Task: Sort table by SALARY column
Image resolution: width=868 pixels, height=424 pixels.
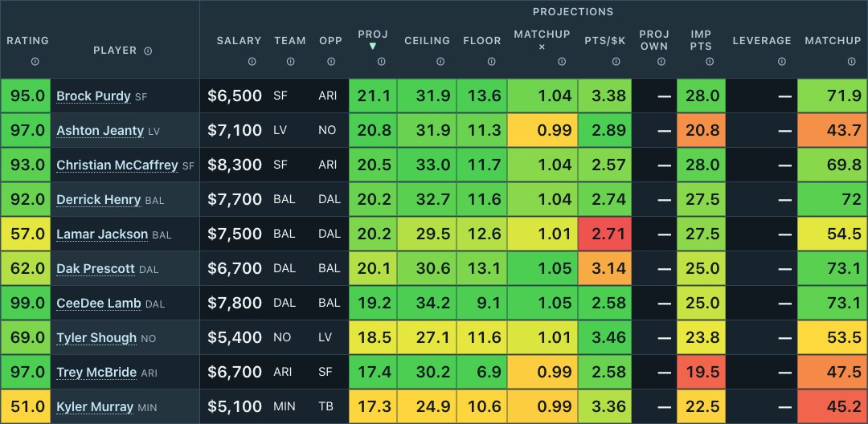Action: click(239, 40)
